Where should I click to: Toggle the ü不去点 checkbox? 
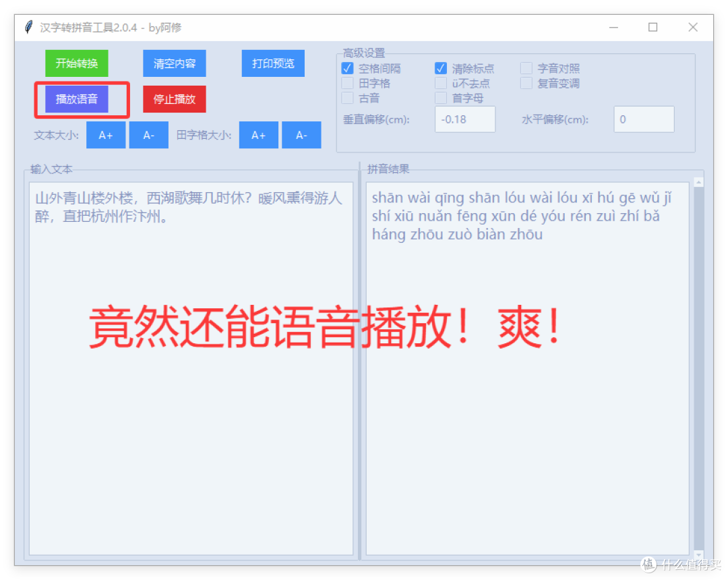[441, 84]
